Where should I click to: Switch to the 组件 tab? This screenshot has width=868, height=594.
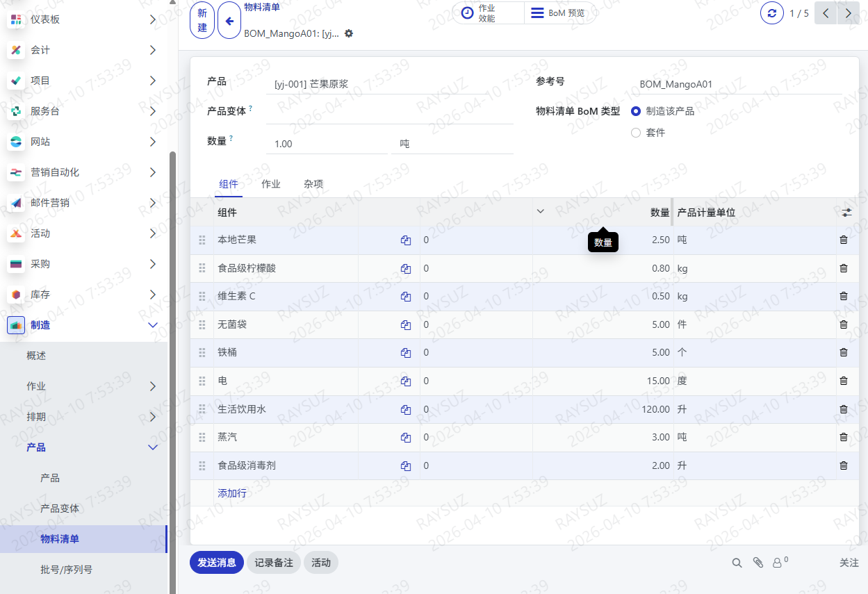[229, 184]
